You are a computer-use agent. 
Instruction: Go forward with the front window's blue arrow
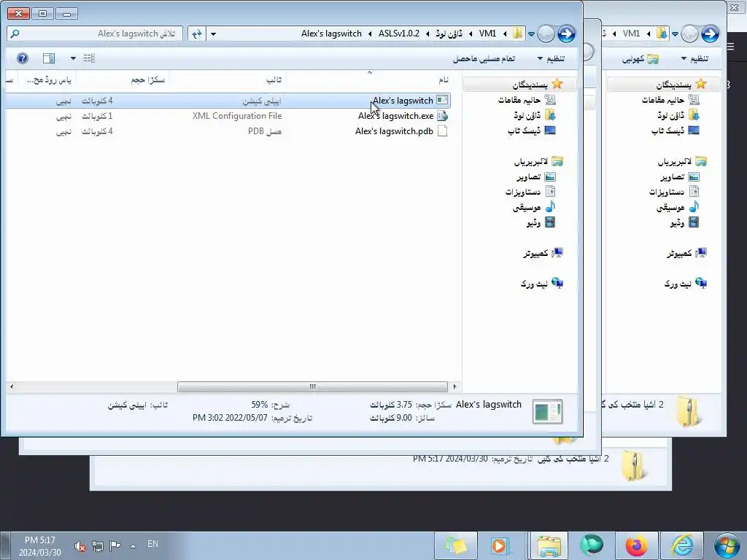(566, 34)
